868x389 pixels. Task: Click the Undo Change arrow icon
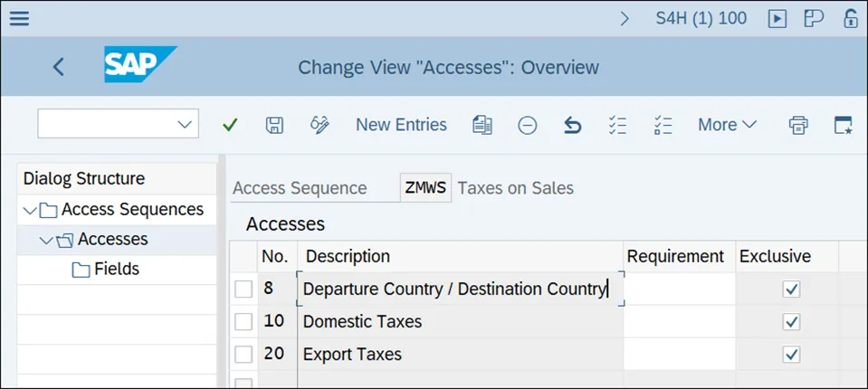572,125
